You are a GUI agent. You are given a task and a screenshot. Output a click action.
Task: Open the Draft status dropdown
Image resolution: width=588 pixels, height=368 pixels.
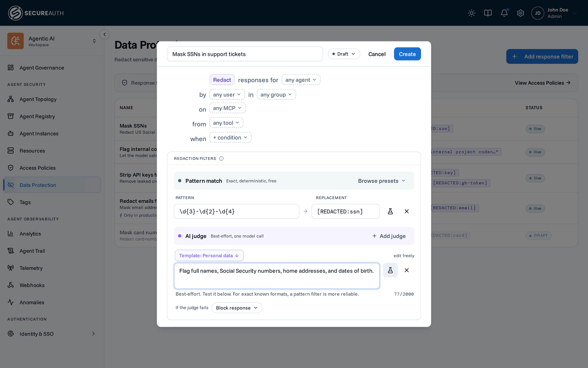(344, 54)
